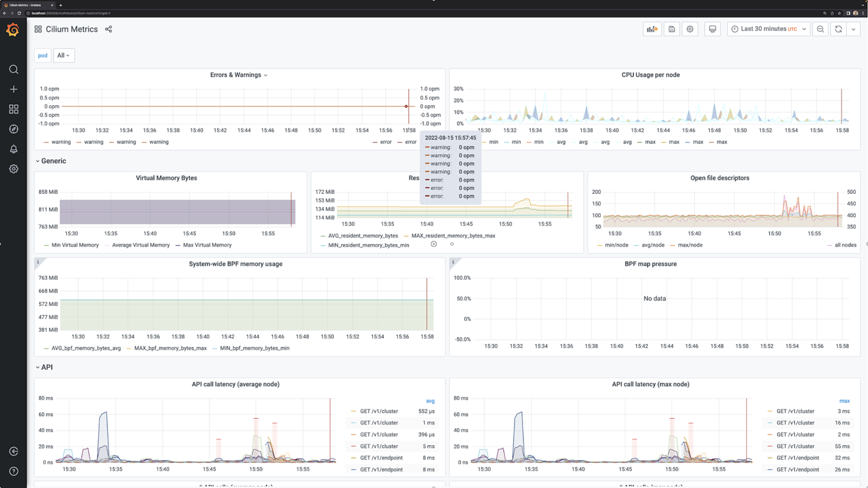The image size is (868, 488).
Task: Open the CPU Usage per node panel menu
Action: click(650, 75)
